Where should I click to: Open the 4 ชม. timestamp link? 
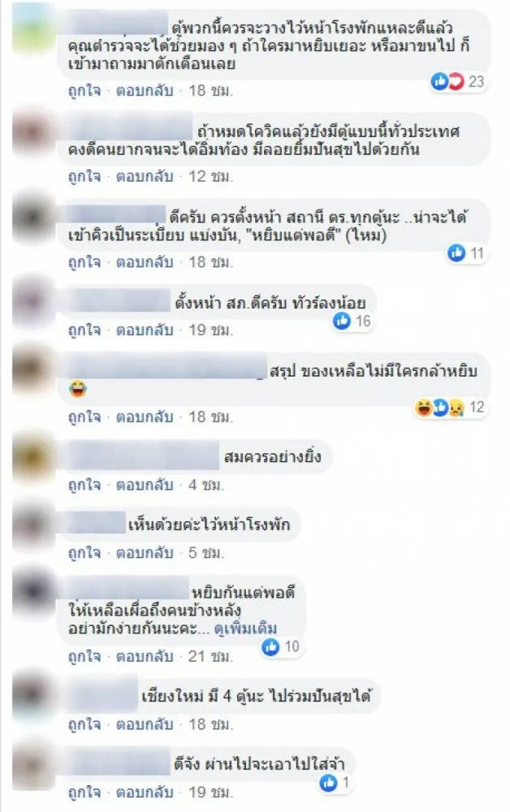click(x=206, y=486)
